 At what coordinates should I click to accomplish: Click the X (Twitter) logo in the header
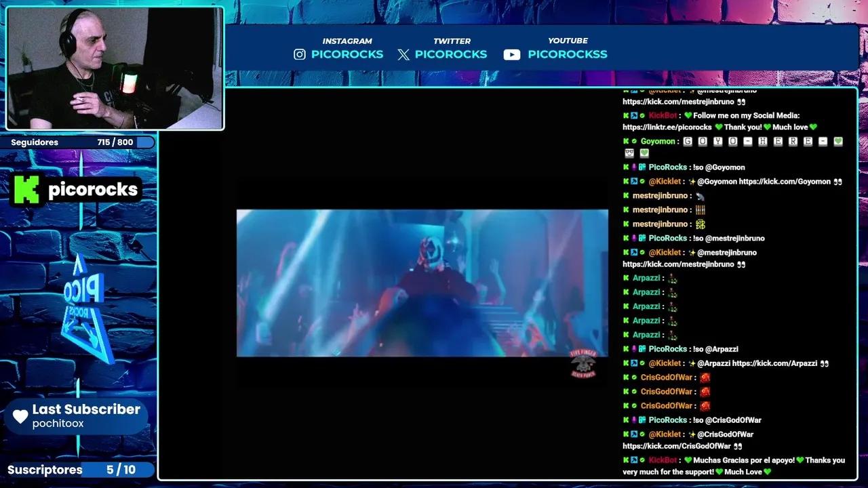[x=403, y=55]
